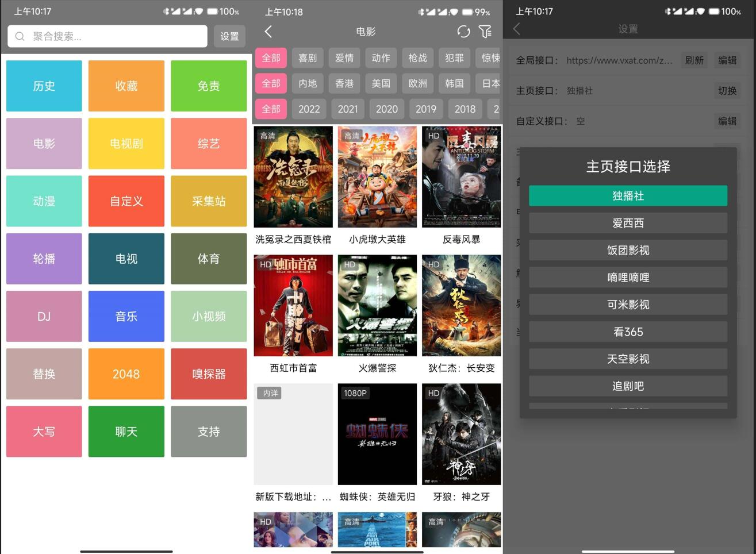The height and width of the screenshot is (554, 756).
Task: Focus the 聚合搜索 search field
Action: [x=108, y=36]
